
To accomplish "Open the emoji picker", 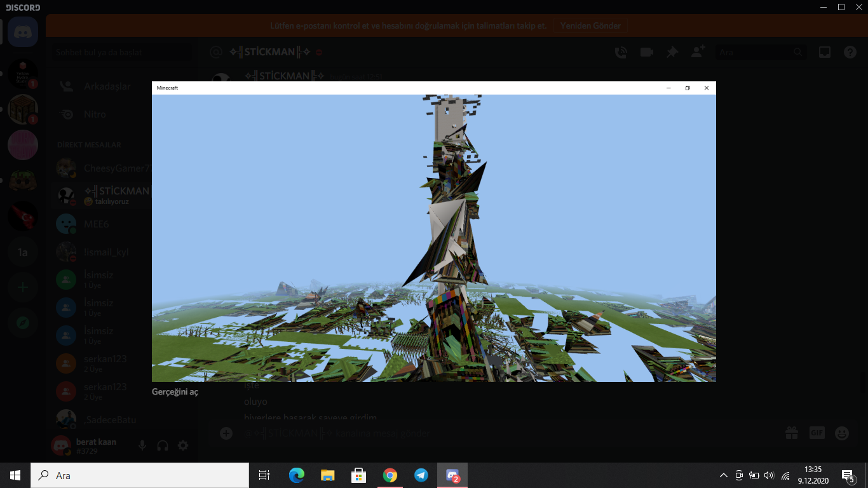I will (842, 433).
